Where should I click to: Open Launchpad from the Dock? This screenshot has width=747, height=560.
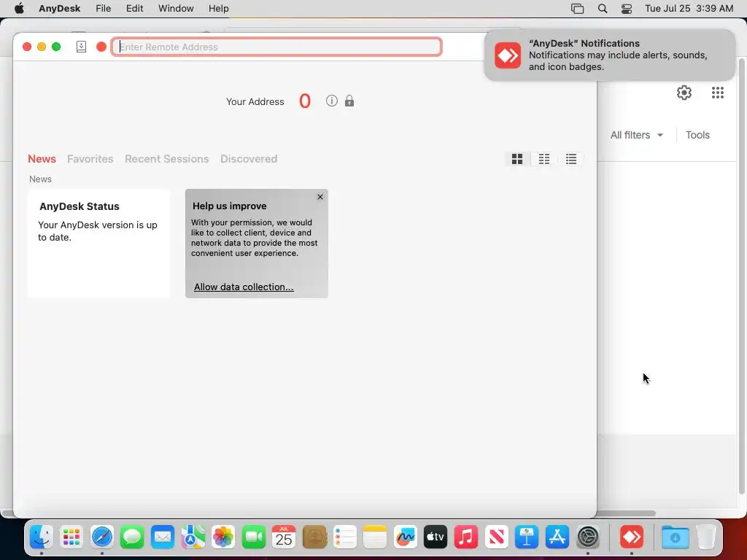click(x=71, y=537)
